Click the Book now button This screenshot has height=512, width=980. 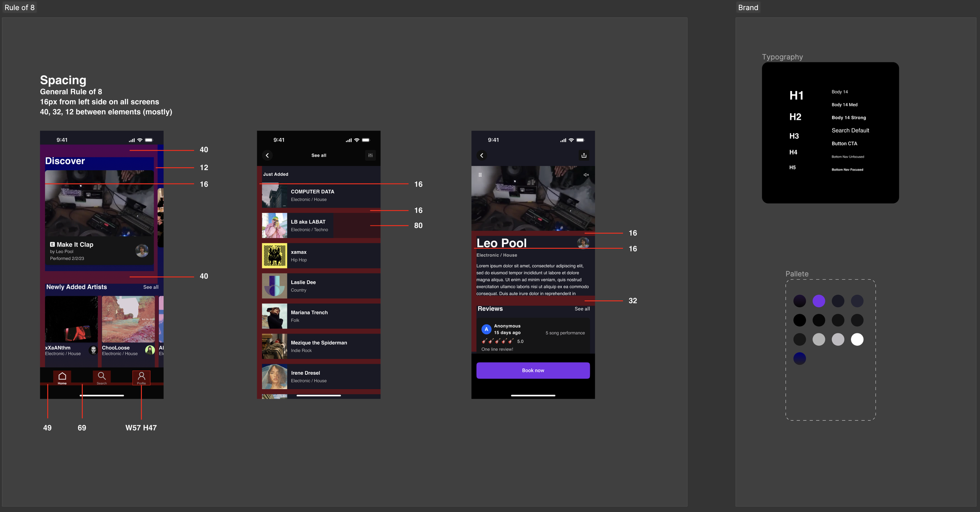point(533,370)
